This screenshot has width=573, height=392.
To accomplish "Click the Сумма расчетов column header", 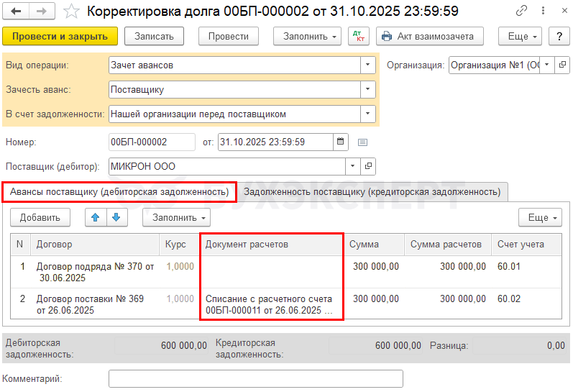I will coord(448,245).
